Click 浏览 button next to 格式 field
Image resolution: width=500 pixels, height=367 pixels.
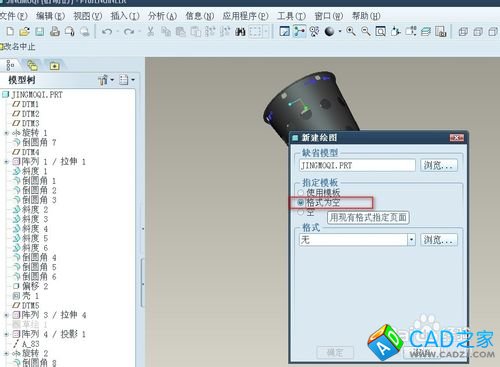tap(438, 240)
